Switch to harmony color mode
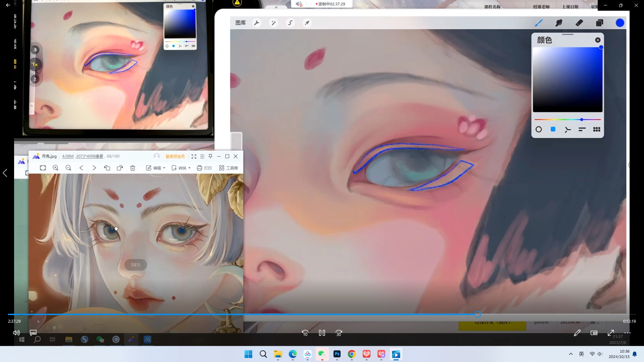The image size is (644, 362). click(568, 129)
